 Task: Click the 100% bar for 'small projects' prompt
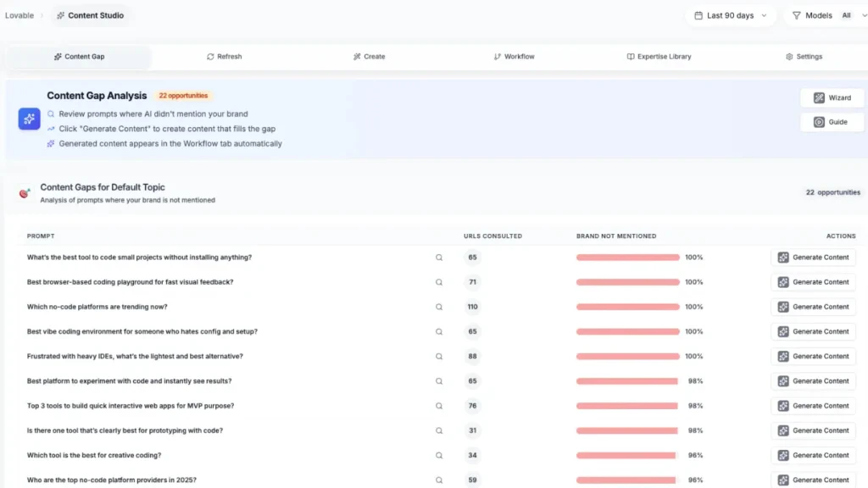pos(628,258)
